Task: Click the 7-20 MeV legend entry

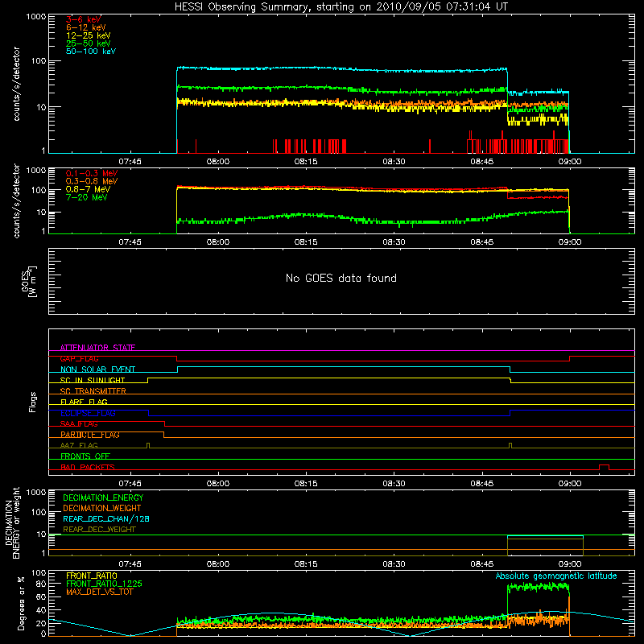Action: (87, 197)
